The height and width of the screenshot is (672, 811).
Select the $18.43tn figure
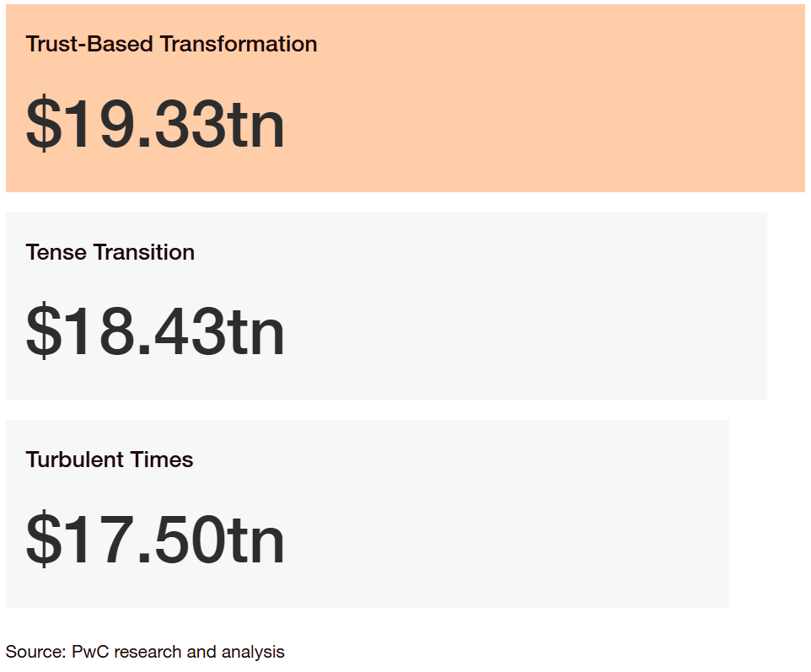click(155, 331)
